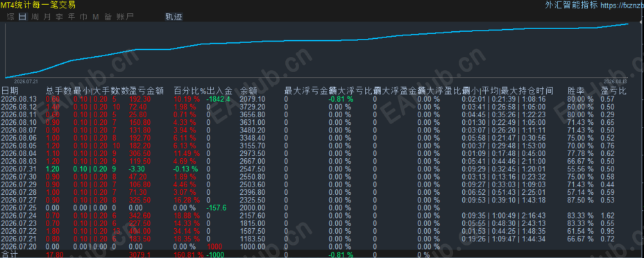Click the 10.19 % percentage cell
The image size is (644, 258).
(x=187, y=99)
